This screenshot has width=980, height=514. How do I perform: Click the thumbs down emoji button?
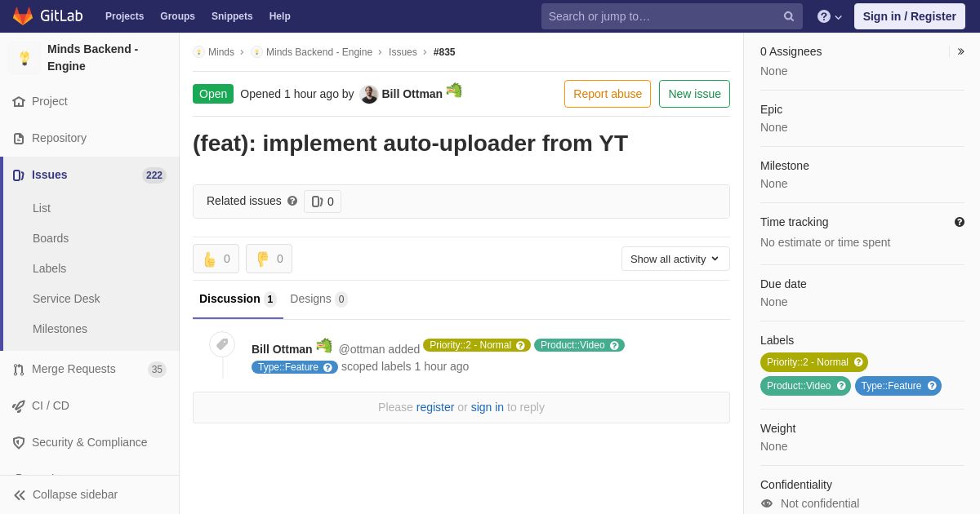click(269, 259)
